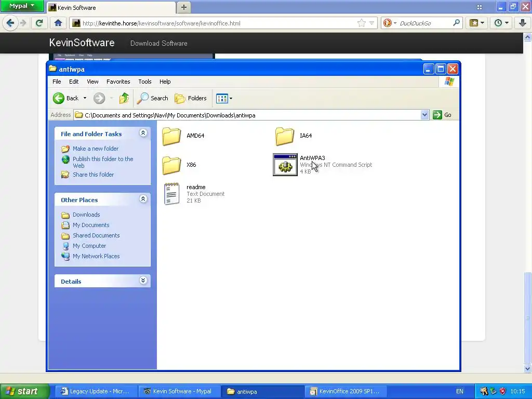Click the KevinSoftware site title
Image resolution: width=532 pixels, height=399 pixels.
[82, 43]
